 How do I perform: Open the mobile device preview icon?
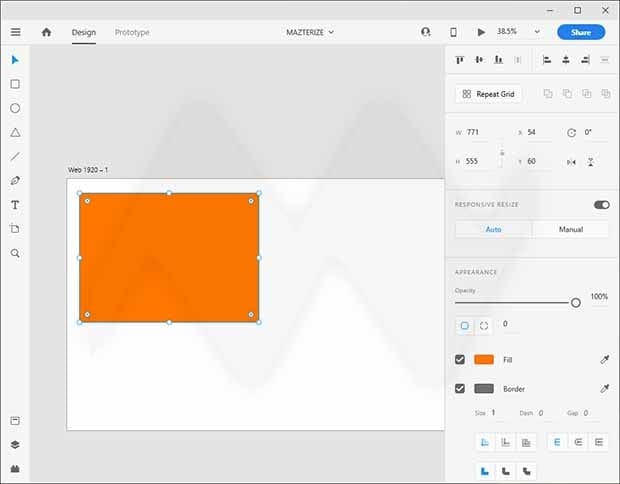(x=454, y=32)
